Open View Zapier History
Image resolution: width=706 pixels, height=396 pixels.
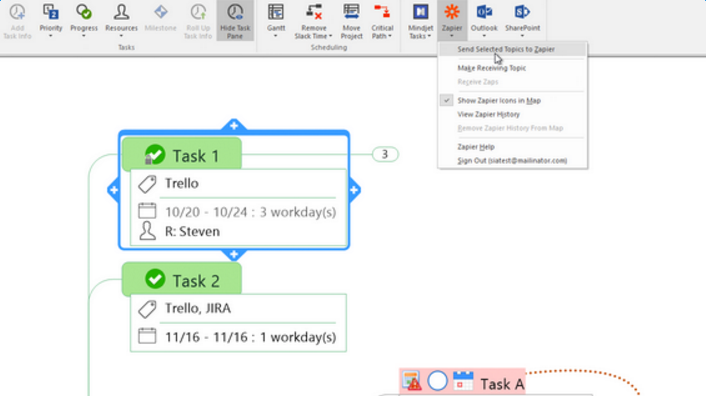pos(512,114)
